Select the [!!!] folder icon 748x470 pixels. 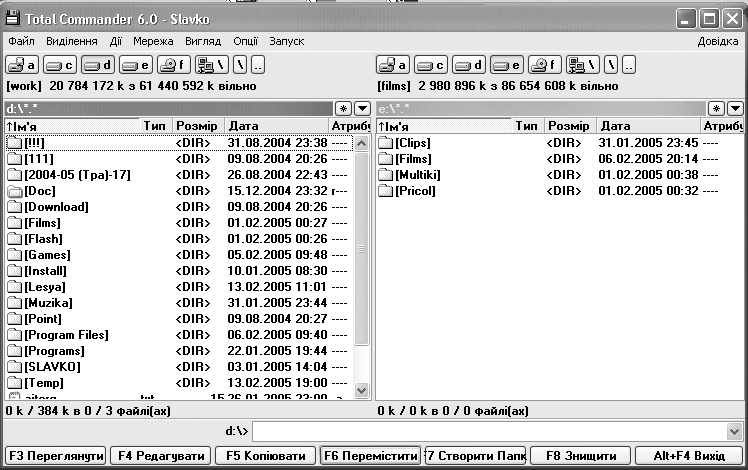tap(15, 143)
